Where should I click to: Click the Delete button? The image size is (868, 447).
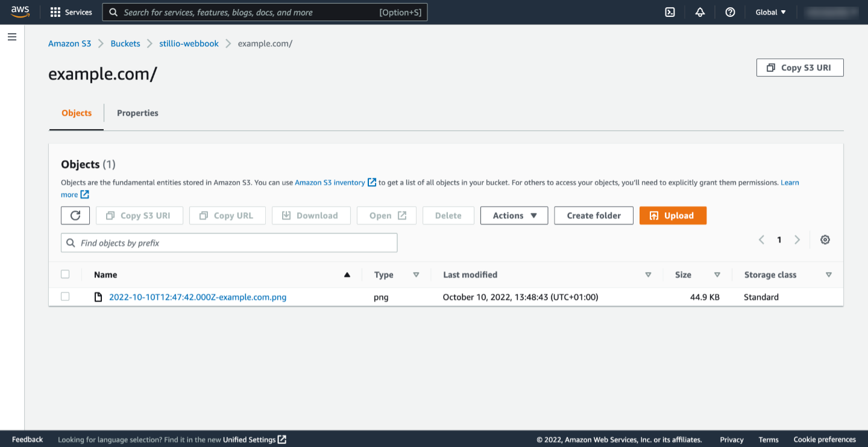[x=448, y=215]
